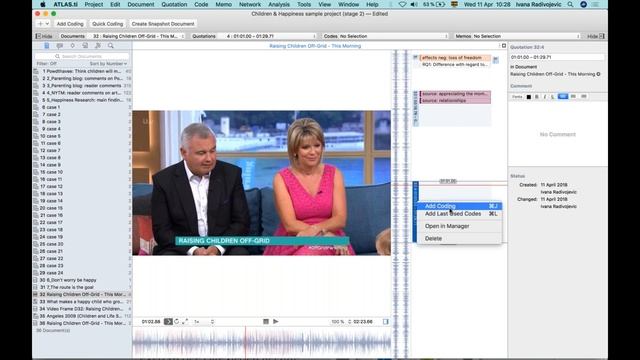Click the fullscreen expand icon in player
Screen dimensions: 640x360
[x=185, y=322]
